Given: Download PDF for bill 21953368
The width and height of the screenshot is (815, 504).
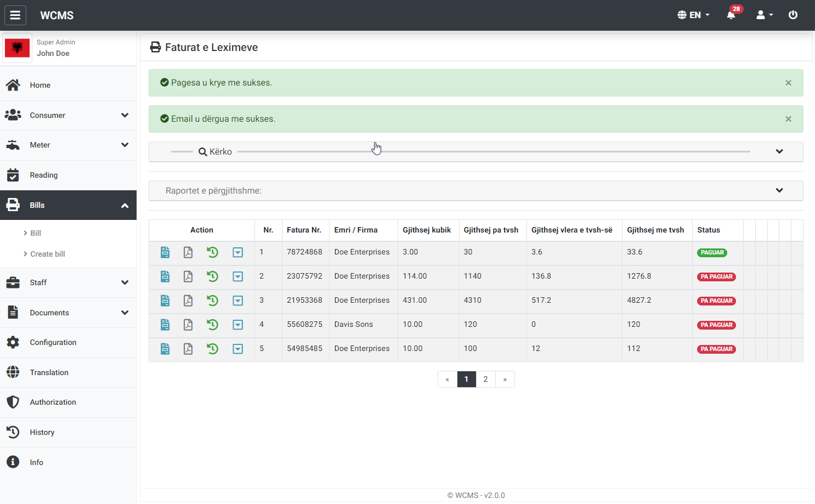Looking at the screenshot, I should [188, 301].
